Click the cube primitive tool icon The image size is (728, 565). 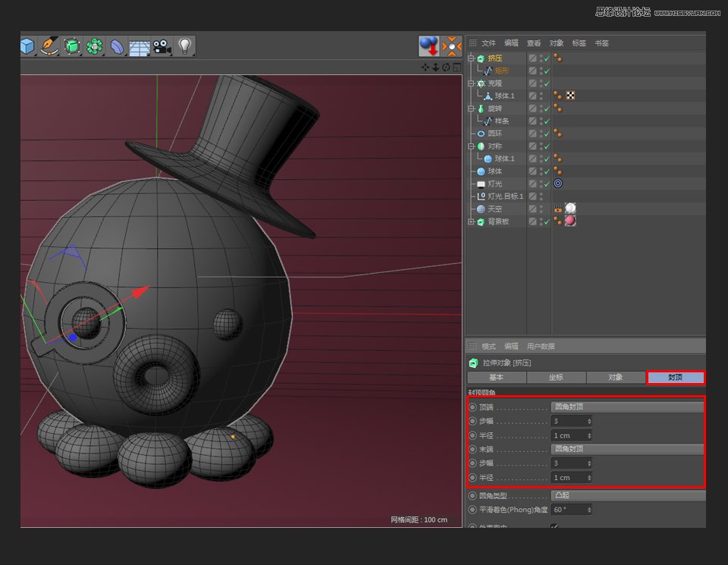27,46
